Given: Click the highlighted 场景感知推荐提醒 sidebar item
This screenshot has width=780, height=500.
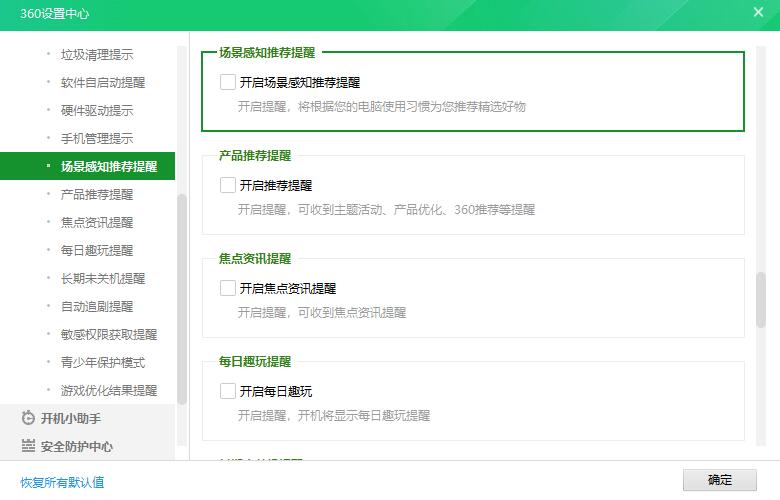Looking at the screenshot, I should pyautogui.click(x=88, y=166).
